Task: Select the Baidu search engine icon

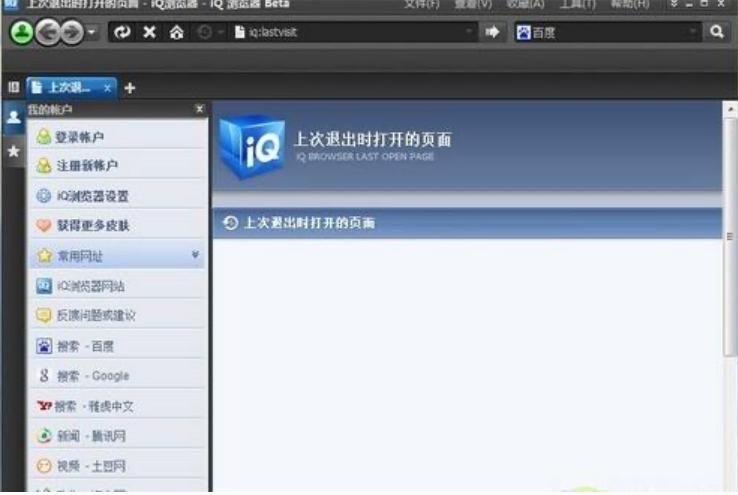Action: 523,32
